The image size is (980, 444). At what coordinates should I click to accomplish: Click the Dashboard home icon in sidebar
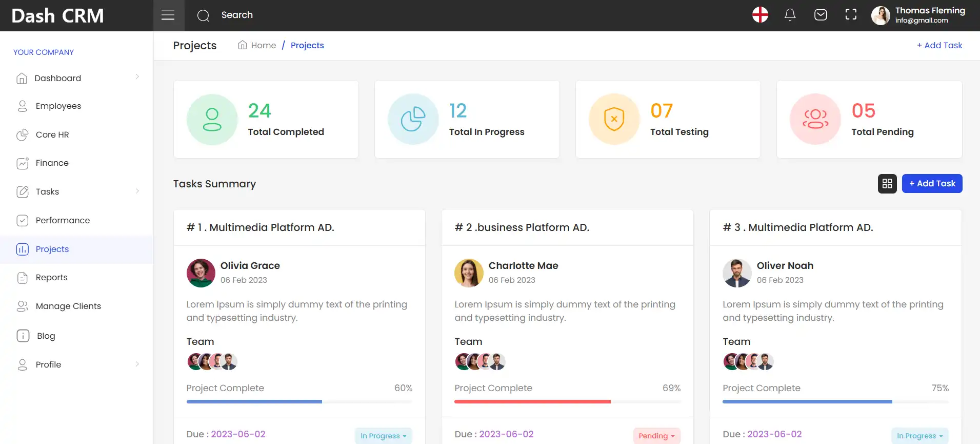tap(22, 78)
